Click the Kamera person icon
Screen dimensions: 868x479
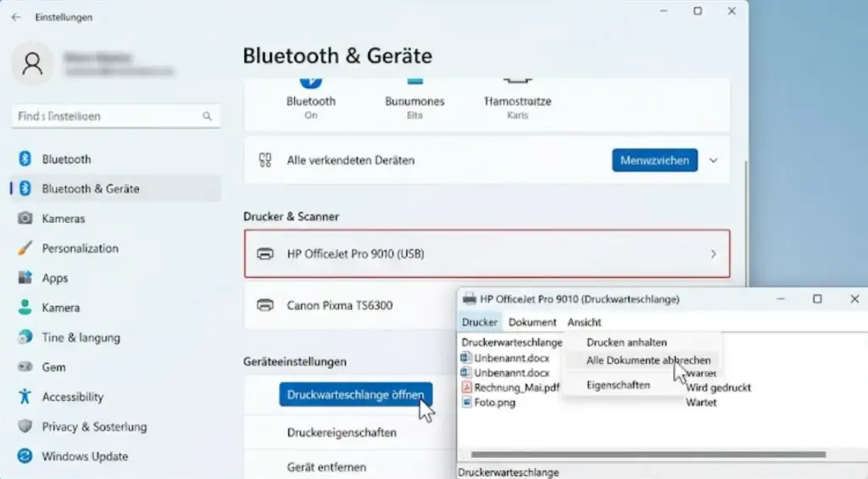click(x=25, y=308)
